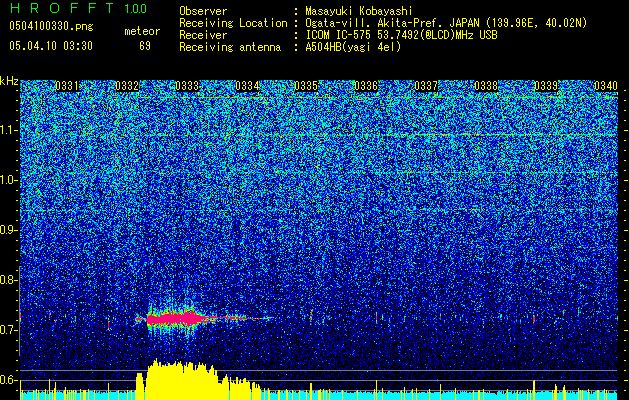
Task: Click the Ogata-vill. Akita-Pref. JAPAN location text
Action: pyautogui.click(x=446, y=23)
